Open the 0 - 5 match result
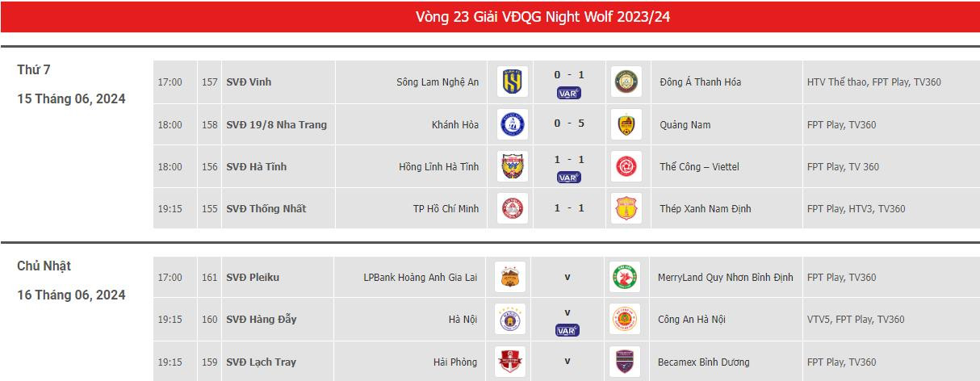This screenshot has height=381, width=980. tap(568, 124)
